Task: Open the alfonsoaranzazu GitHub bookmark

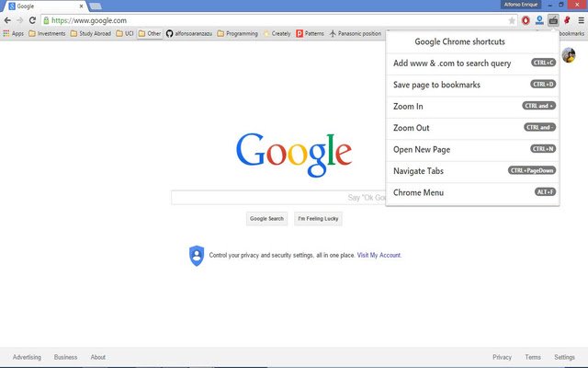Action: [x=189, y=33]
